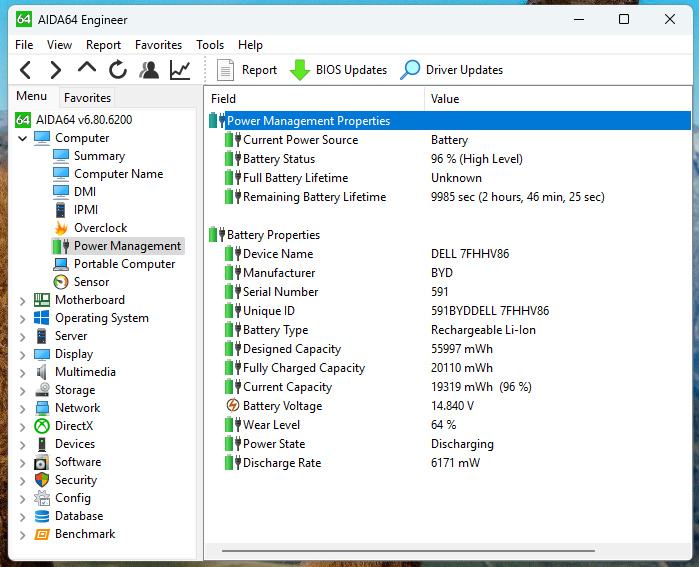The image size is (699, 567).
Task: Open the user manager icon in the toolbar
Action: point(149,70)
